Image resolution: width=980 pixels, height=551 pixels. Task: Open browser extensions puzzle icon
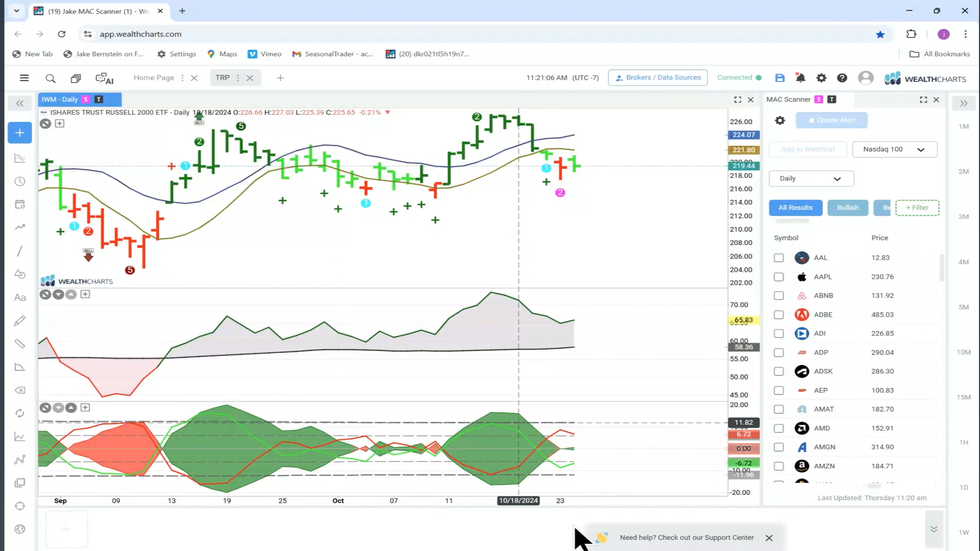(x=911, y=34)
